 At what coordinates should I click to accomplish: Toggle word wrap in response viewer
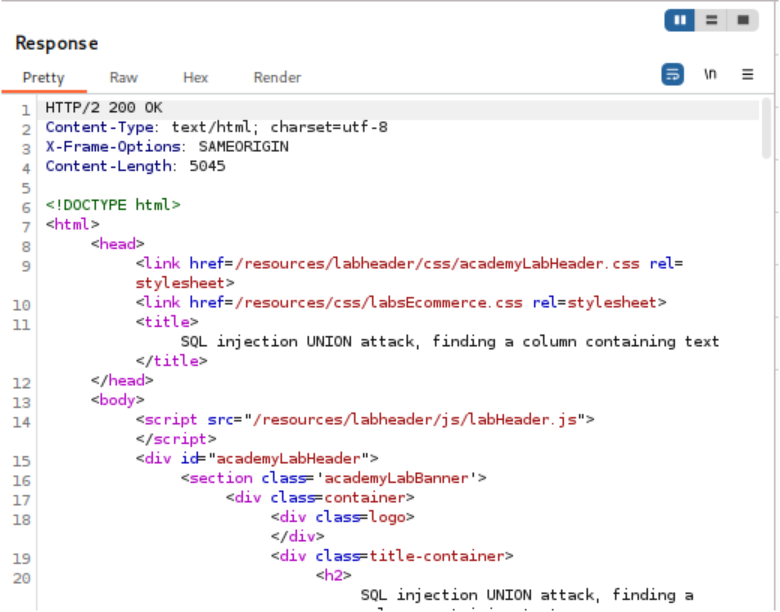pyautogui.click(x=673, y=74)
